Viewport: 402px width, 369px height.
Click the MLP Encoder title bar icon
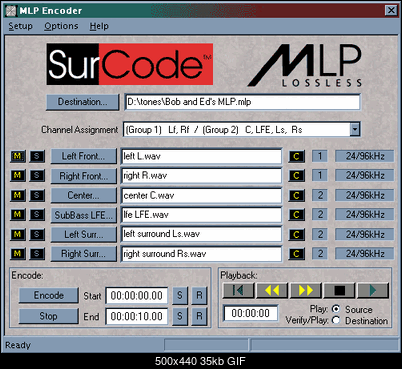click(x=11, y=11)
